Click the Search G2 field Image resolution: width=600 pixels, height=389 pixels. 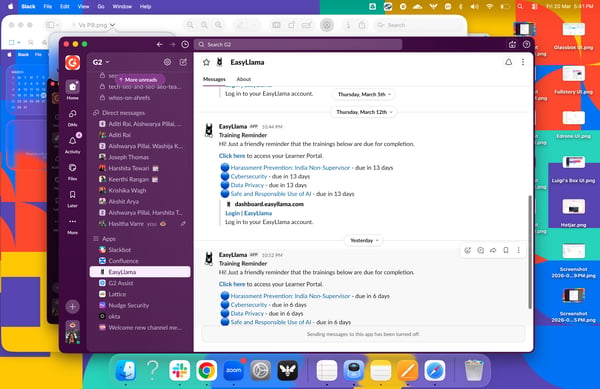(x=298, y=44)
